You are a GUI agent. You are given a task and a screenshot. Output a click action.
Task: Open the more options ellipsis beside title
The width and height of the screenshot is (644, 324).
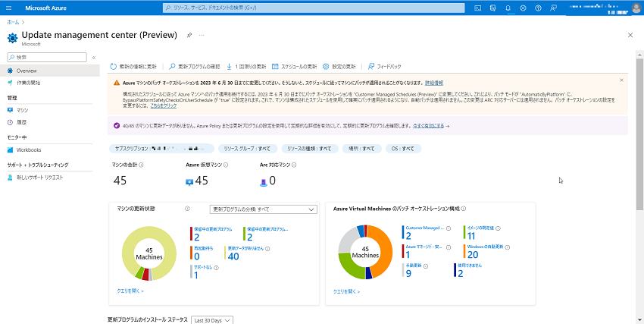pos(202,36)
